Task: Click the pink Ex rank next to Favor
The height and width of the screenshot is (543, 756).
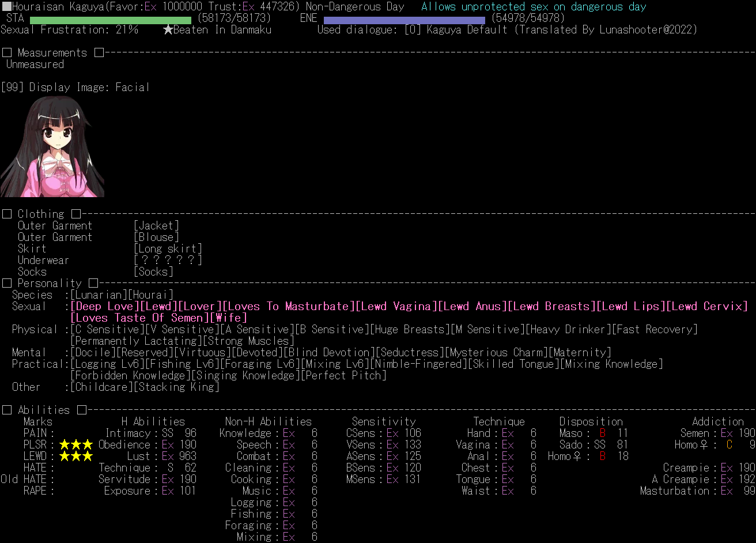Action: pos(150,7)
